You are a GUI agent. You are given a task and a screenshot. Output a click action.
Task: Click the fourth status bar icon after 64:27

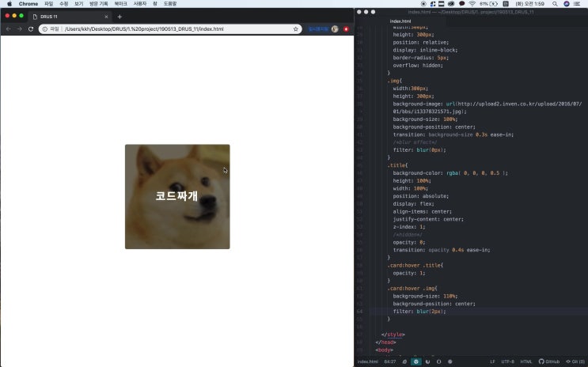438,361
